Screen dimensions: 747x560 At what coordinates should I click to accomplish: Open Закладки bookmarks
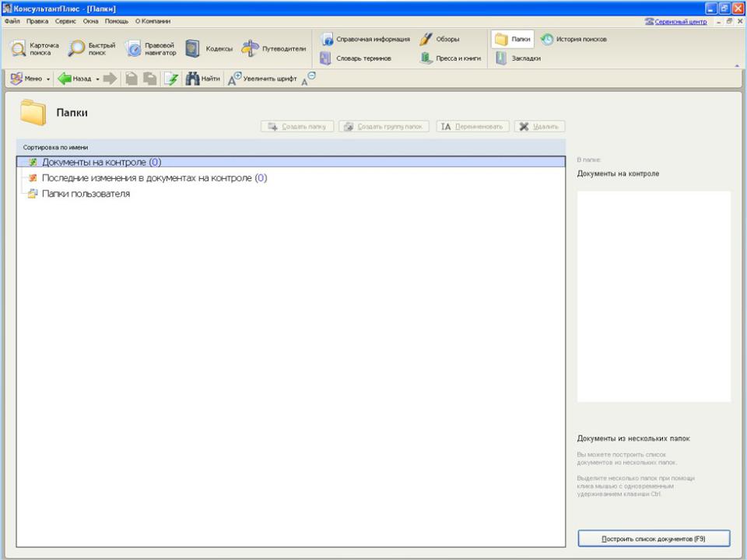point(518,58)
